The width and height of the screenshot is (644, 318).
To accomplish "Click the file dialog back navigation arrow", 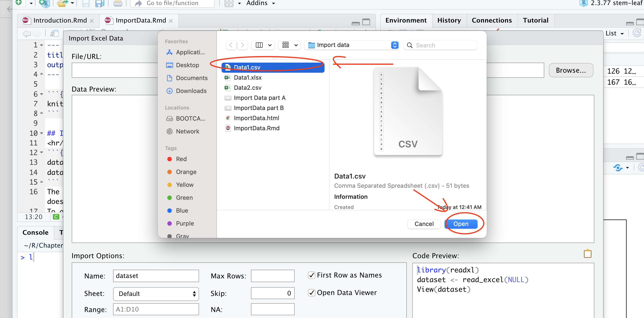I will point(231,45).
